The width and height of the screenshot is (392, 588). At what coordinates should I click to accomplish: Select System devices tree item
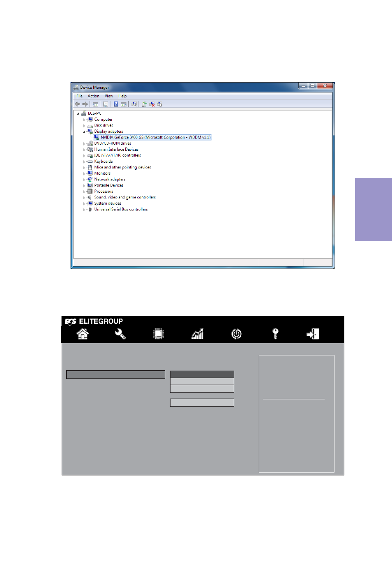coord(108,203)
